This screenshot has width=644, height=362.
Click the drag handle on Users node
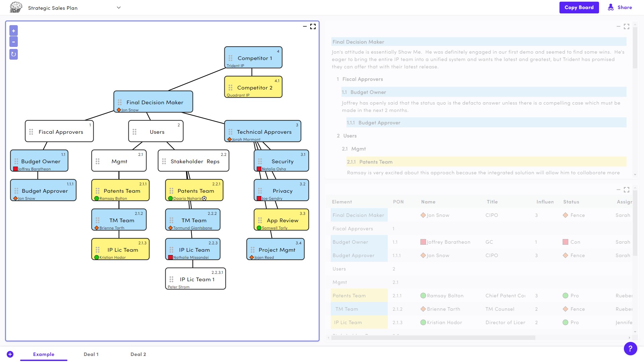(x=135, y=132)
